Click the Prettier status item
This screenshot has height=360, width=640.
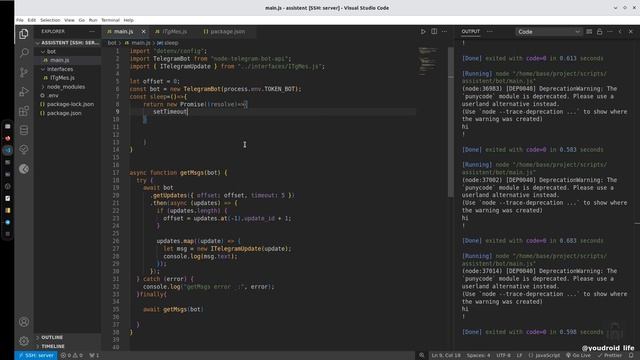(x=610, y=356)
